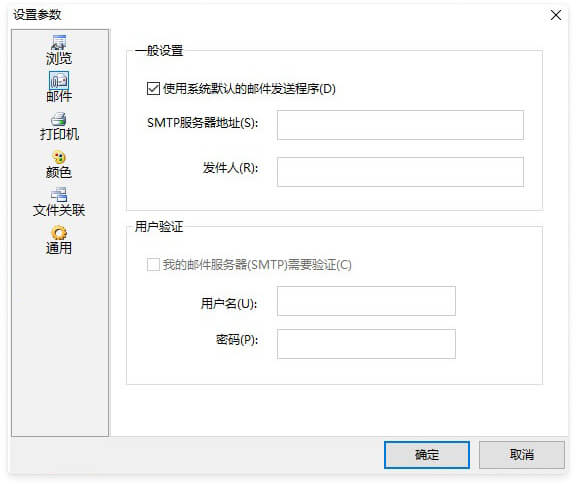Click the 密码 password input field
Image resolution: width=576 pixels, height=486 pixels.
pyautogui.click(x=366, y=344)
